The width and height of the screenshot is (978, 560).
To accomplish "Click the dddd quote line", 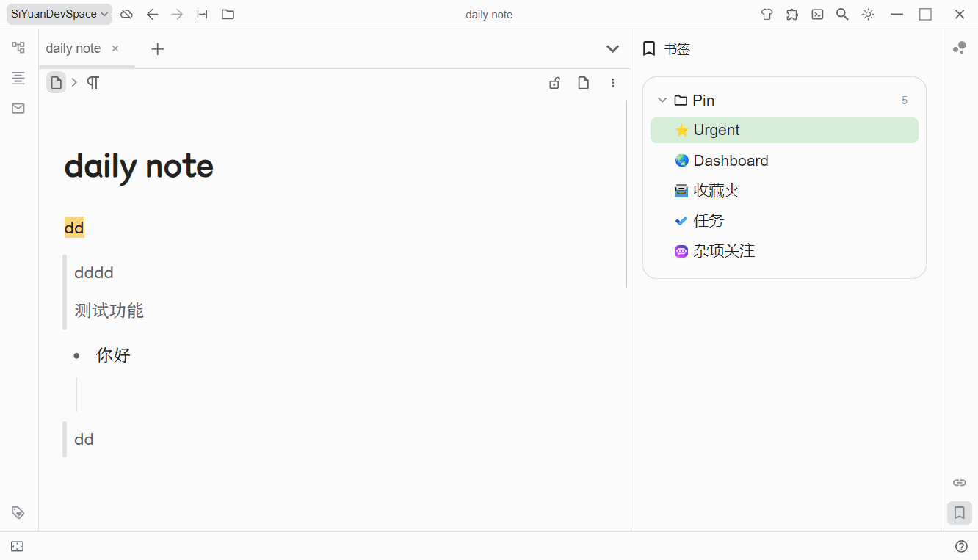I will pos(94,272).
